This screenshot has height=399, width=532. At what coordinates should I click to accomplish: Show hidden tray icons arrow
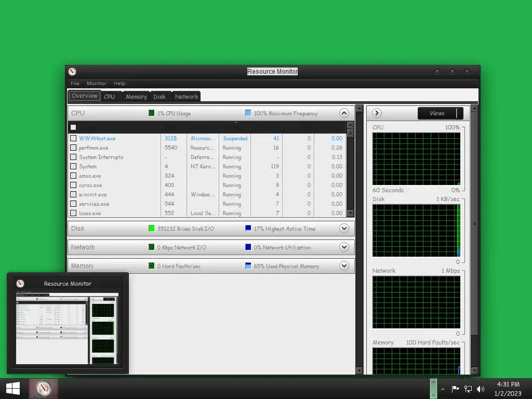pyautogui.click(x=443, y=389)
